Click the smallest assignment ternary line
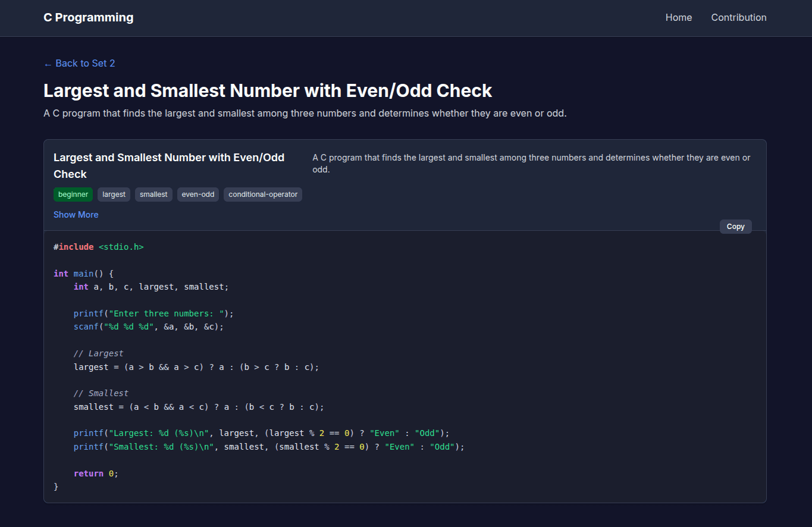 tap(198, 407)
